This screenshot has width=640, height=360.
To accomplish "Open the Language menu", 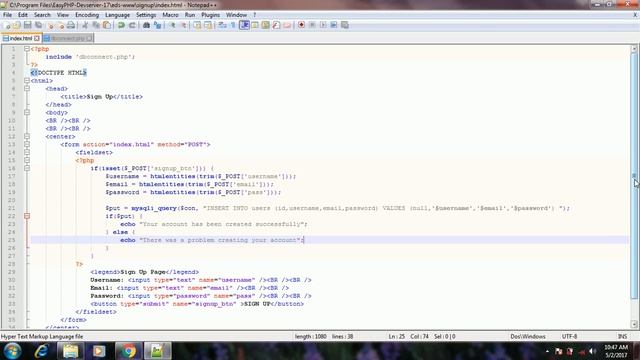I will [x=117, y=15].
